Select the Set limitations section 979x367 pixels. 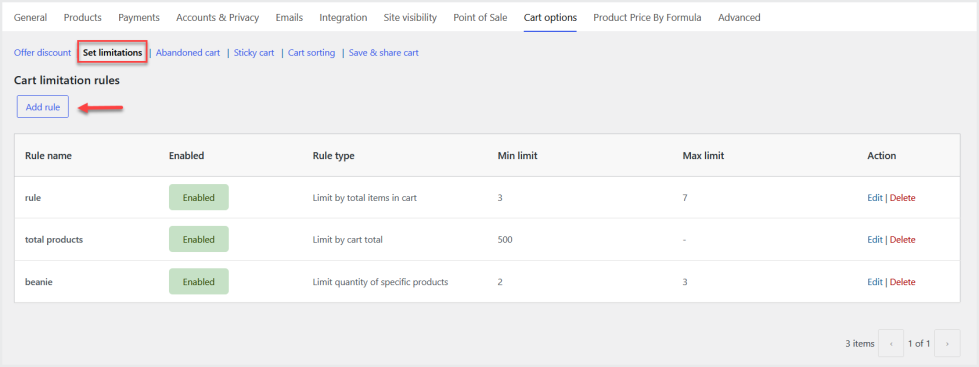pos(112,53)
